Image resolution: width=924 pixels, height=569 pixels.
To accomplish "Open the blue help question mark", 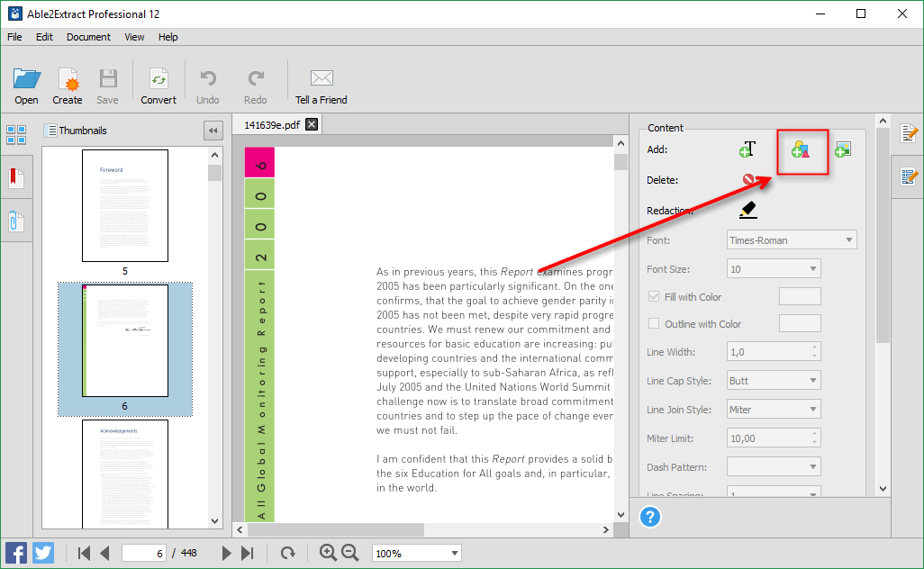I will (650, 517).
